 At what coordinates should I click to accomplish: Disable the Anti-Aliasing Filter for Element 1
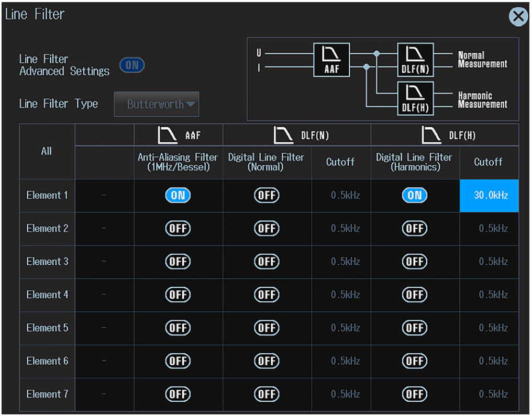178,195
